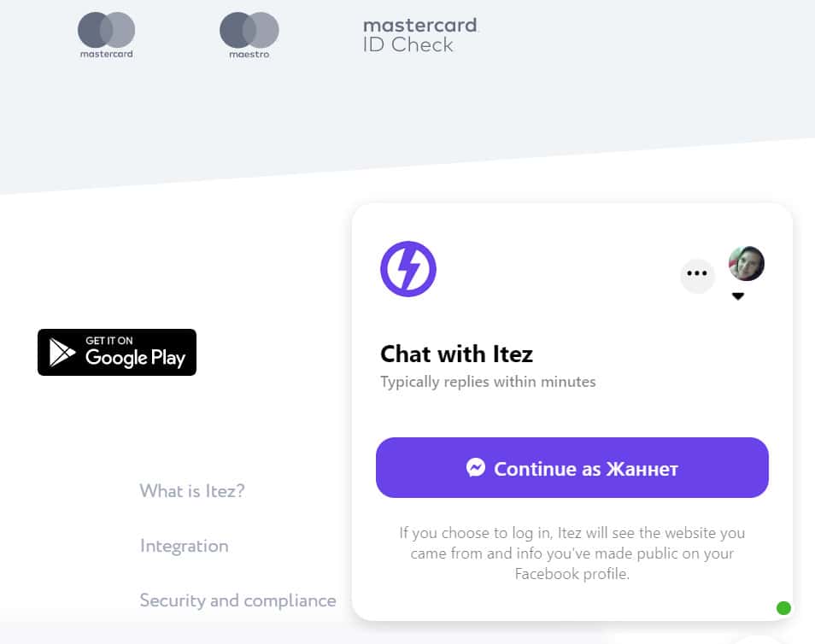Click the Messenger icon in Continue button
The image size is (815, 644).
[x=476, y=467]
